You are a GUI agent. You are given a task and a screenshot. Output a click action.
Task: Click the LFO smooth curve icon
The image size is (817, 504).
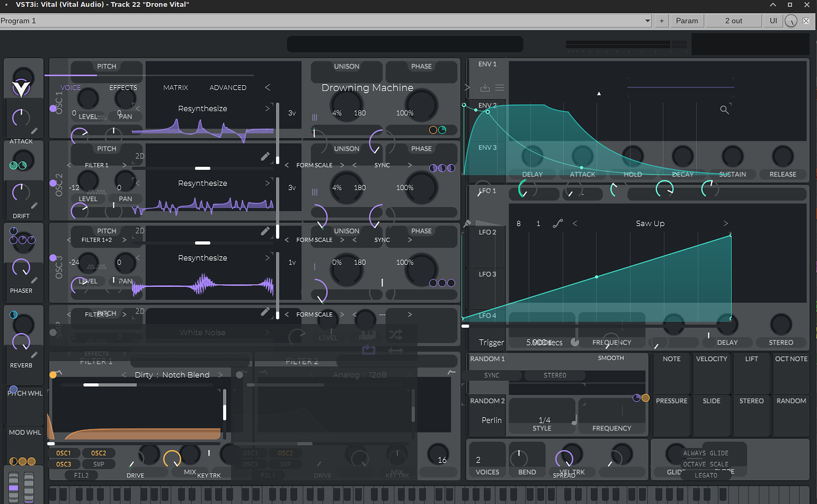pos(558,224)
